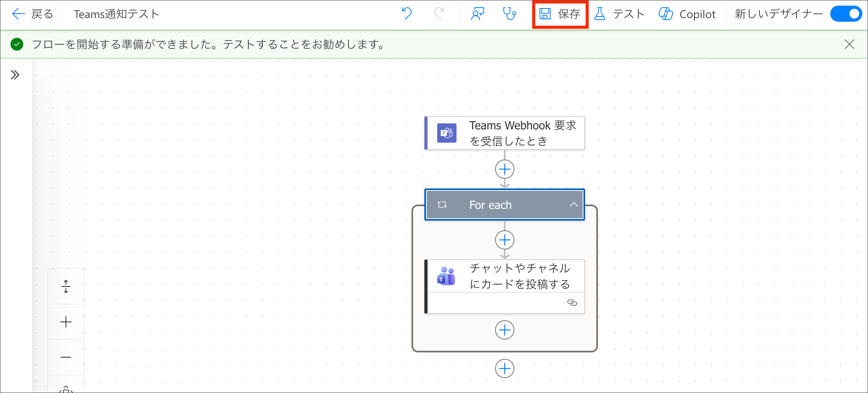Dismiss the green notification banner
Viewport: 868px width, 393px height.
[x=849, y=44]
